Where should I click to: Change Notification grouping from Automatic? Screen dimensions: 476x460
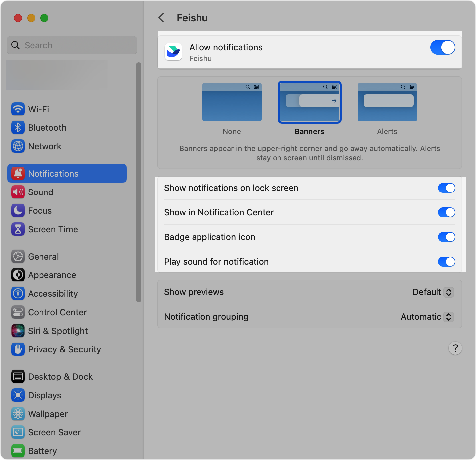[x=427, y=317]
